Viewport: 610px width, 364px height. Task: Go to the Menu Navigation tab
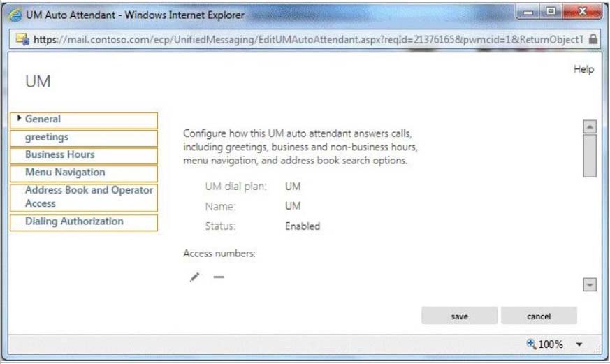point(83,173)
